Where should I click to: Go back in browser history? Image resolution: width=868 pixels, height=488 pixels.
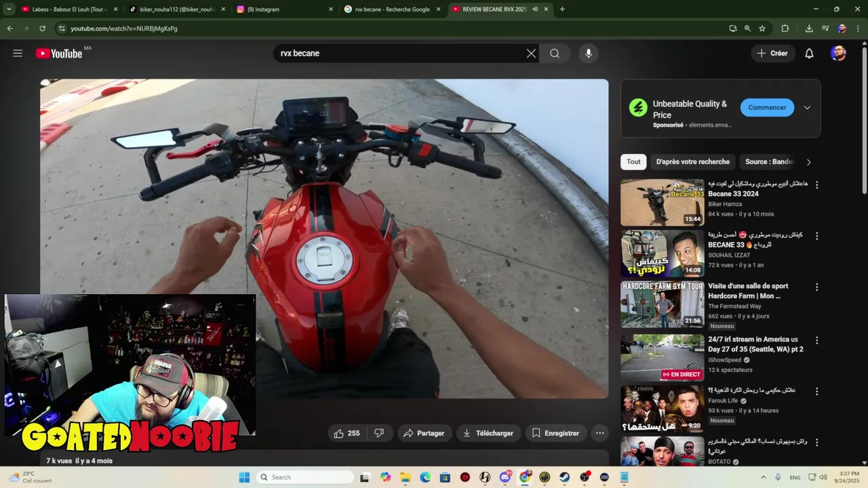point(9,28)
